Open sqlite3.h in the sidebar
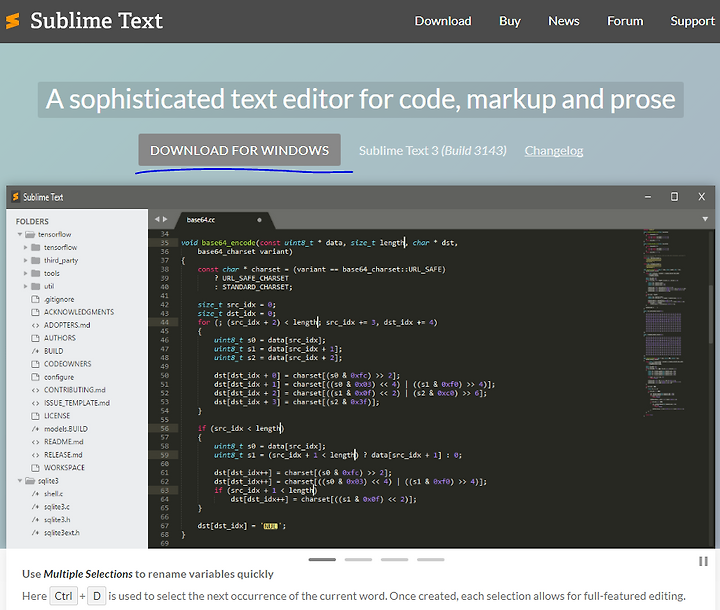The width and height of the screenshot is (720, 610). tap(57, 520)
